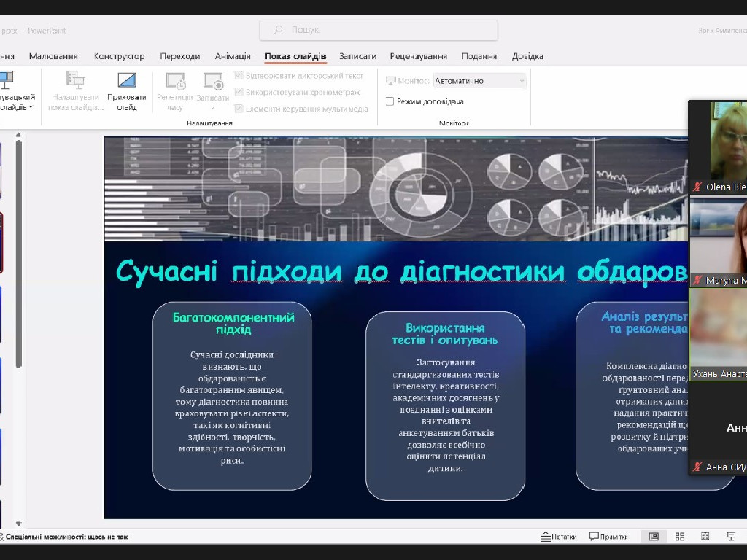The height and width of the screenshot is (560, 747).
Task: Switch to the Подання tab
Action: [479, 56]
